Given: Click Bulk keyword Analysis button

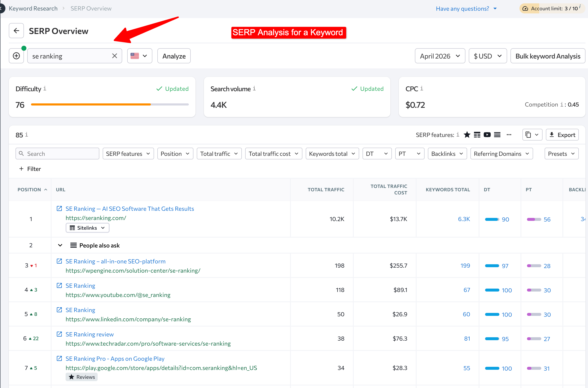Looking at the screenshot, I should (x=548, y=56).
